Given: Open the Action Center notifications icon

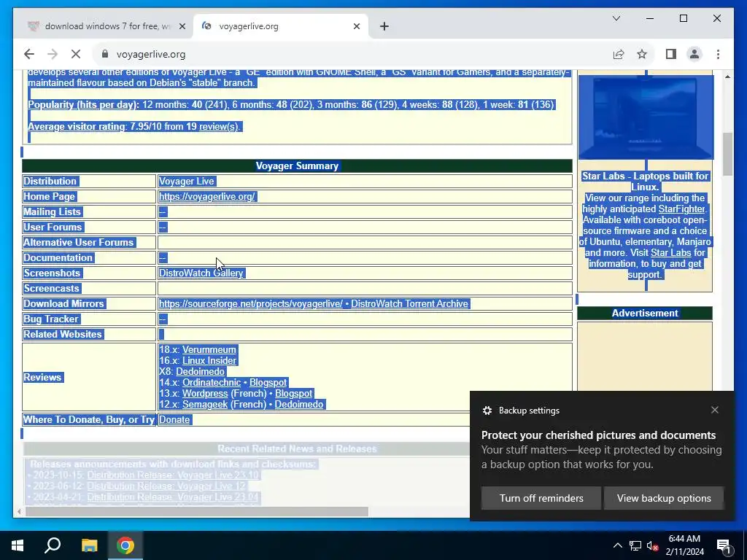Looking at the screenshot, I should click(724, 545).
